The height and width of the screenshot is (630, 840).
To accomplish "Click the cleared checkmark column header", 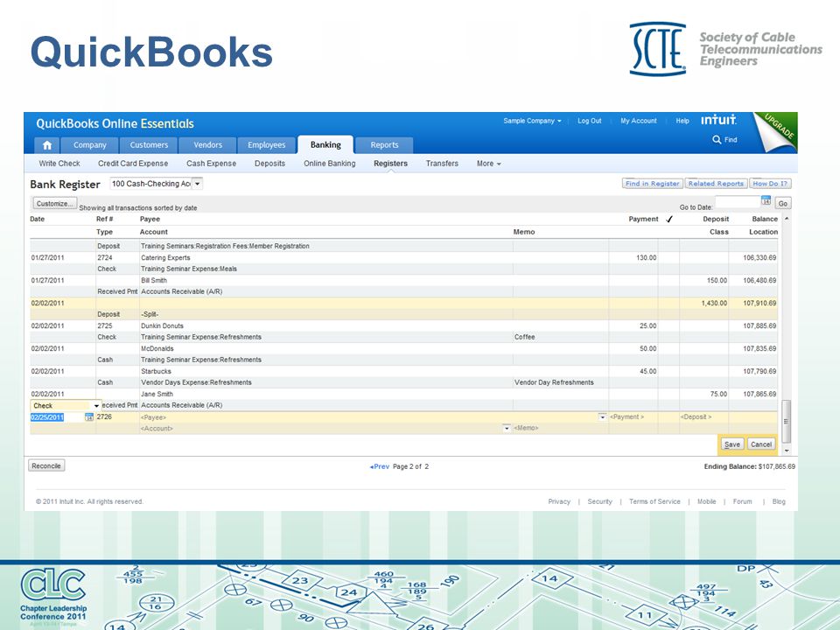I will point(669,219).
